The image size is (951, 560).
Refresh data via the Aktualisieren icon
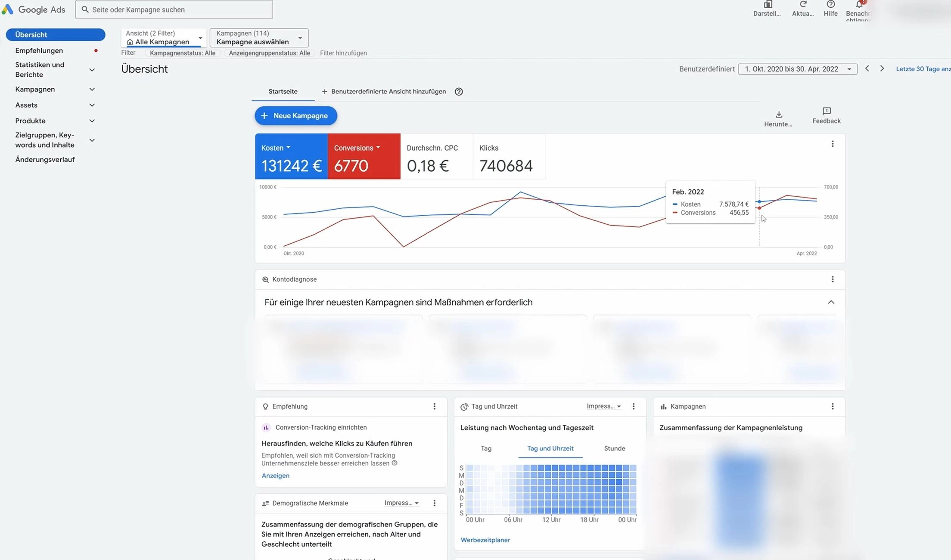tap(802, 6)
